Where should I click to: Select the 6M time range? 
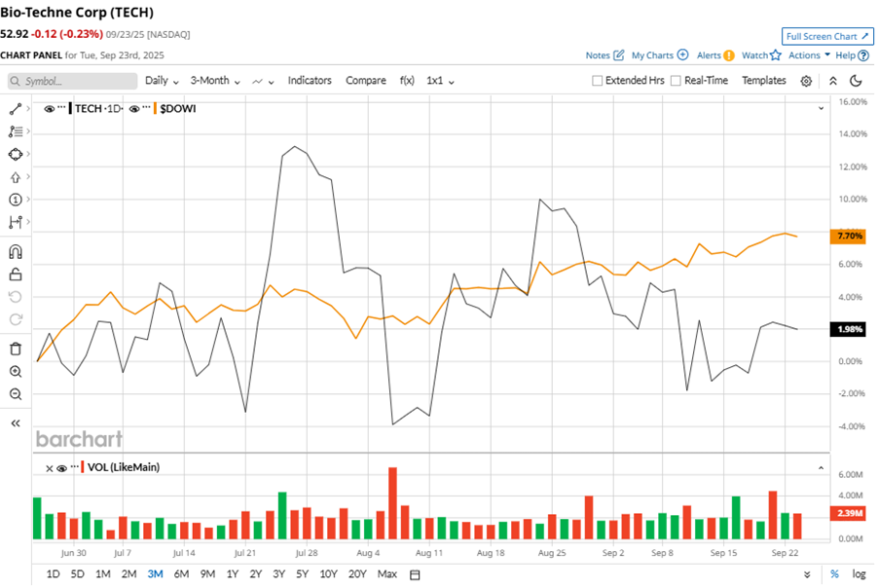(x=181, y=574)
